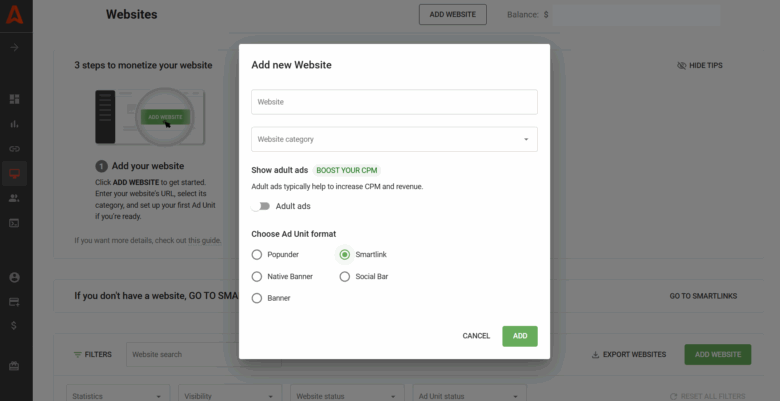The image size is (780, 401).
Task: Toggle the Adult ads switch
Action: pos(261,206)
